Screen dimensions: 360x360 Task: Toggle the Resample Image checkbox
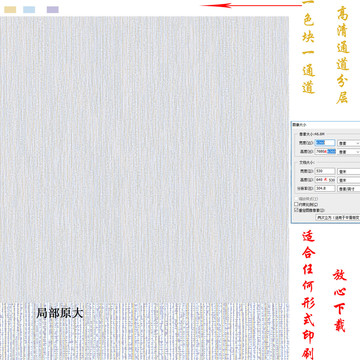pyautogui.click(x=296, y=210)
